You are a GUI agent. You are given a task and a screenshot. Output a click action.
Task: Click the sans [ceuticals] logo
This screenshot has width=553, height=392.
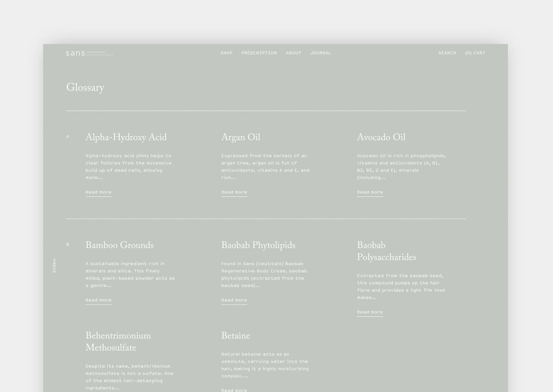(x=89, y=53)
